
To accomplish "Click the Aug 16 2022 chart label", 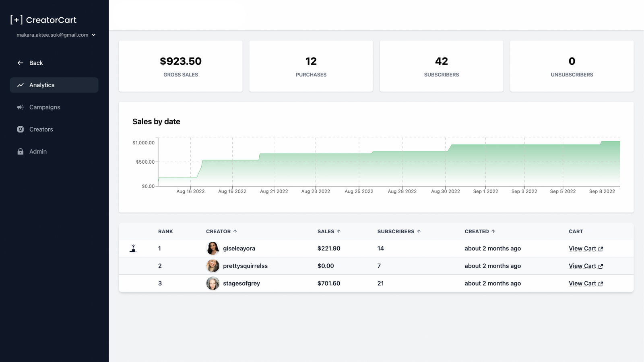I will point(190,191).
